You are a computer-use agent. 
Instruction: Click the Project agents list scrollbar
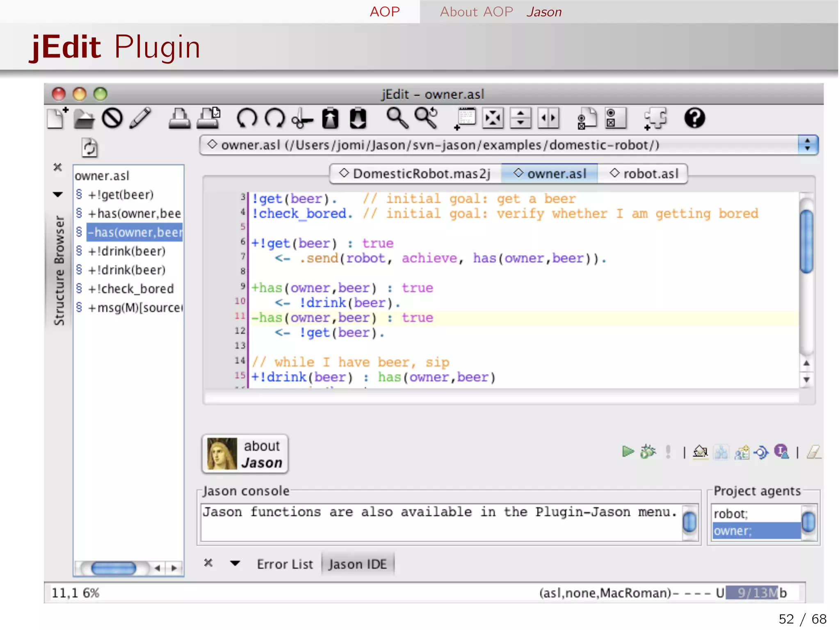pyautogui.click(x=808, y=522)
